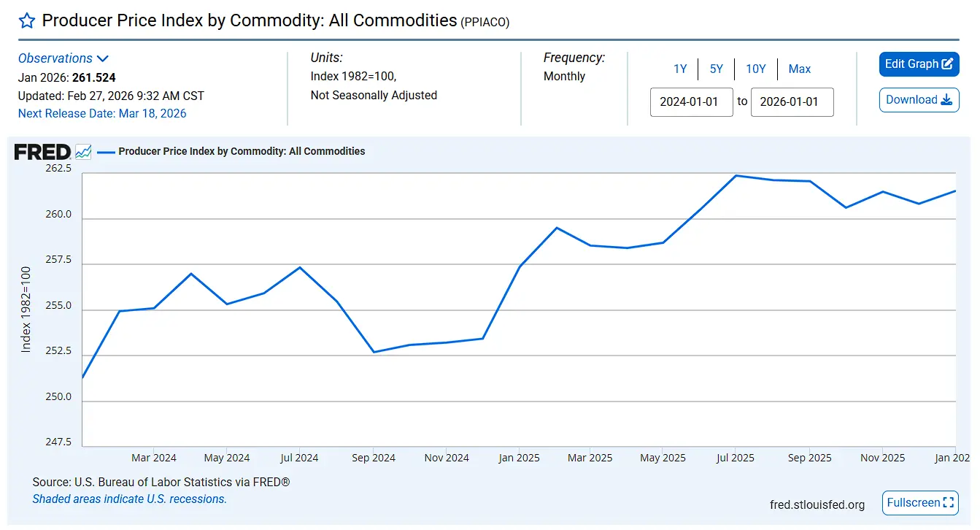Select the 1Y date range
Image resolution: width=980 pixels, height=530 pixels.
[x=680, y=69]
